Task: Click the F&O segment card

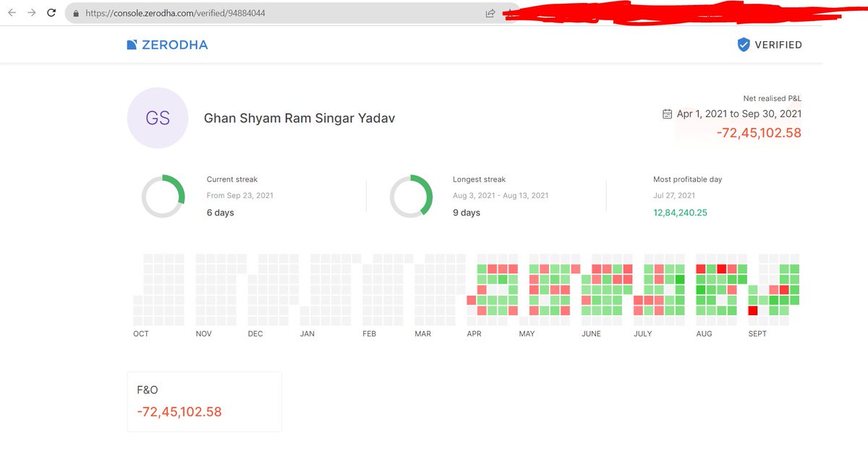Action: [x=204, y=402]
